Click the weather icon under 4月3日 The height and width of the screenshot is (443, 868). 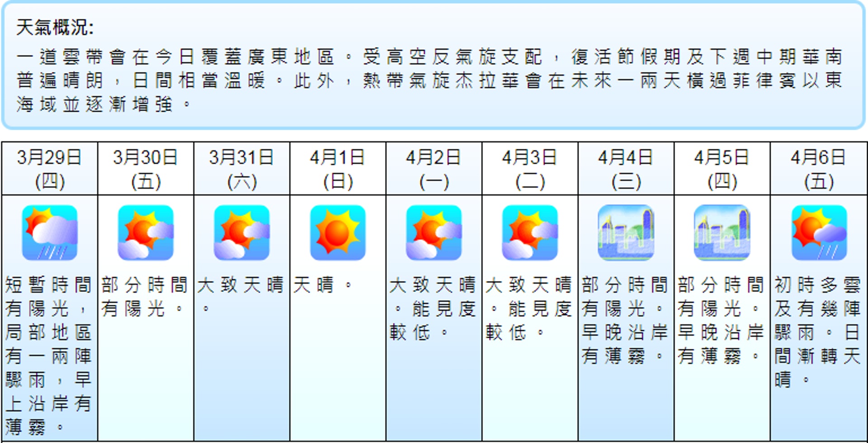(530, 233)
